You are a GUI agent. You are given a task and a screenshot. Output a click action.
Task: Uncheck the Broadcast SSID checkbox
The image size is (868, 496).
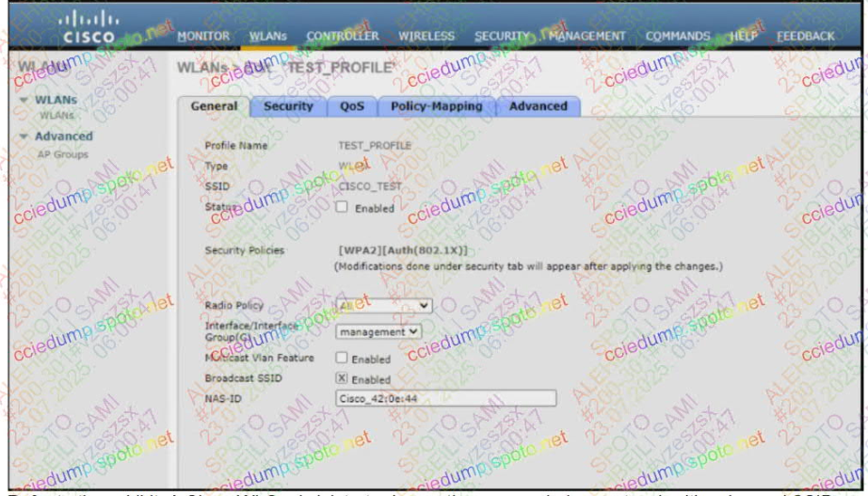(342, 378)
